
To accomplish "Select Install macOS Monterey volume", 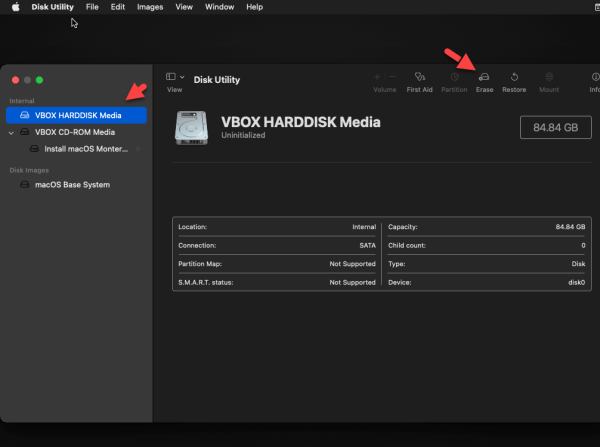I will 86,149.
